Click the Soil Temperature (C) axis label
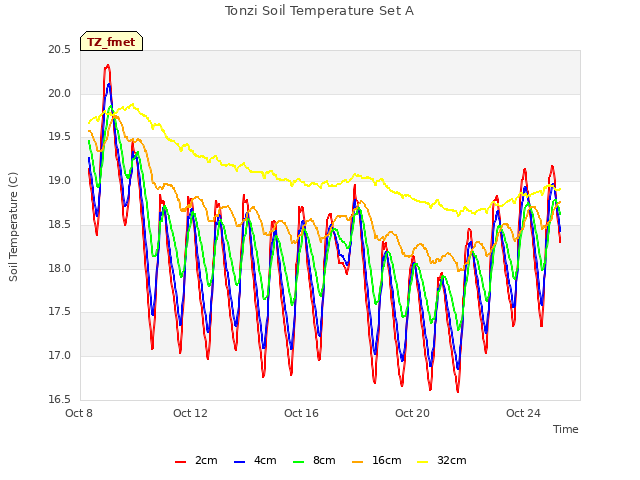Image resolution: width=640 pixels, height=480 pixels. (13, 227)
